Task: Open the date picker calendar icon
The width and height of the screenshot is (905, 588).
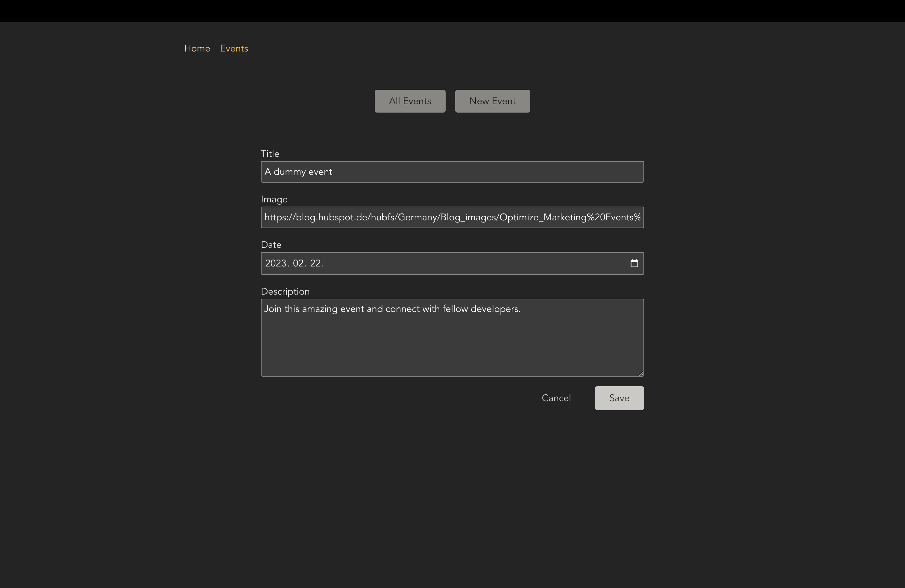Action: tap(634, 263)
